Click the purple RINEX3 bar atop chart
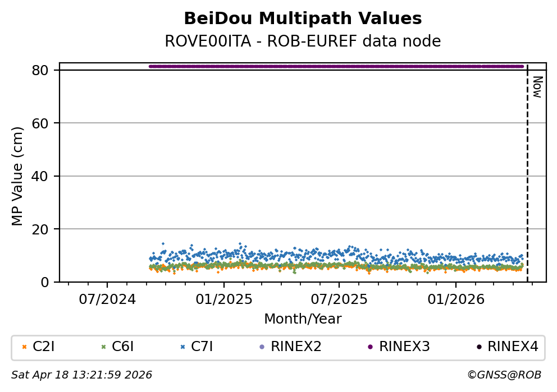The width and height of the screenshot is (557, 392). click(337, 66)
